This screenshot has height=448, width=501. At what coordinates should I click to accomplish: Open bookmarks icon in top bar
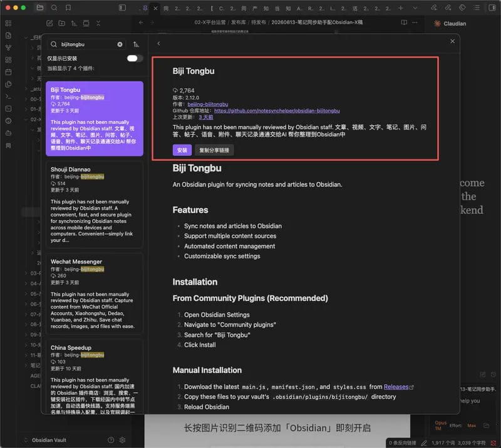click(68, 8)
